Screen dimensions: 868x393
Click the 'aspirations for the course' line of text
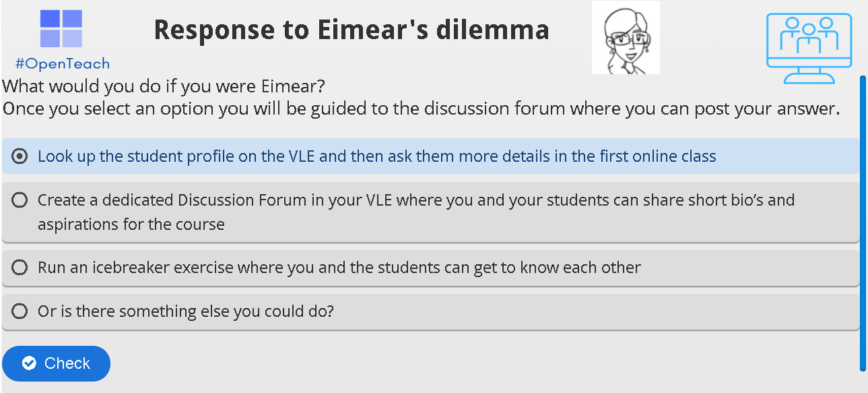[x=131, y=224]
